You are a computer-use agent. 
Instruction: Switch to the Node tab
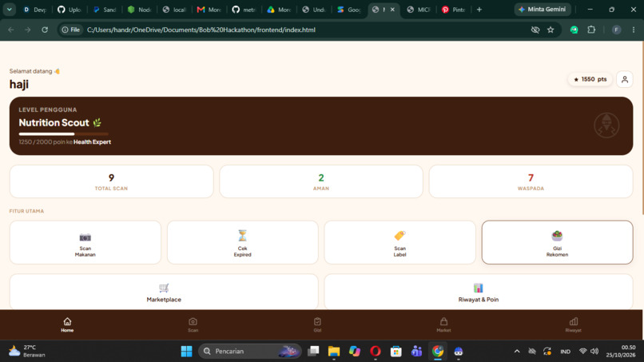tap(139, 10)
